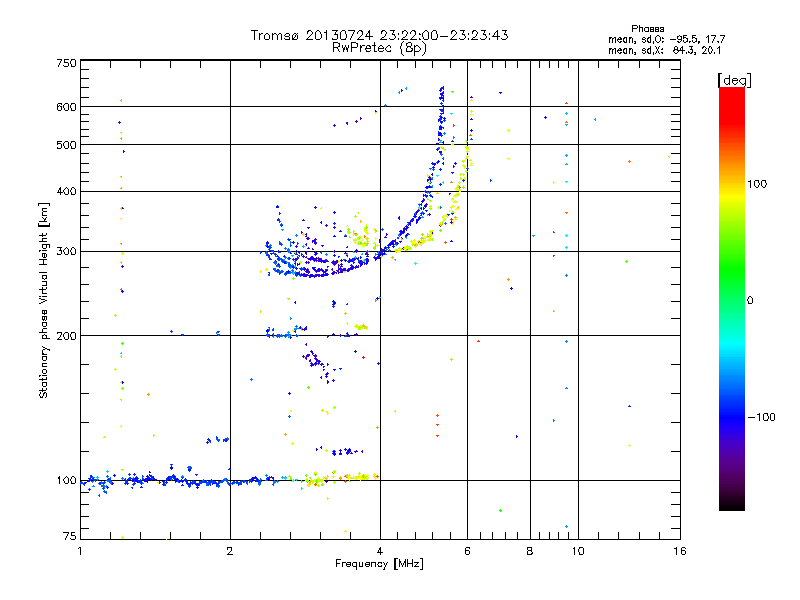Select the 'Phases' heading text
The height and width of the screenshot is (600, 800).
click(x=647, y=29)
